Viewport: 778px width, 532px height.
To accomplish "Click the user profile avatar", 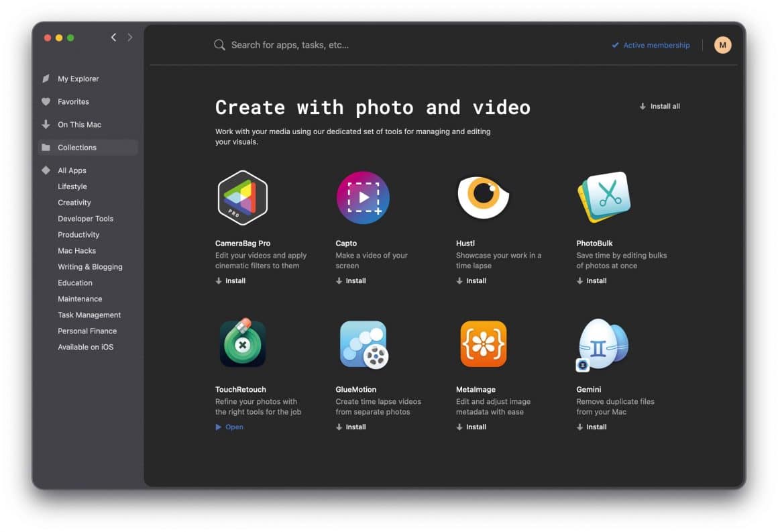I will [x=722, y=45].
